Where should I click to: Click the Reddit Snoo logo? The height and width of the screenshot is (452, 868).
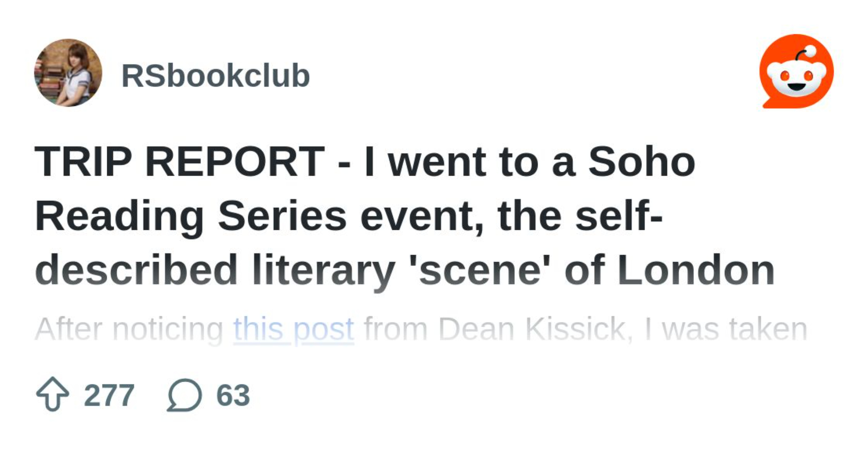(797, 71)
